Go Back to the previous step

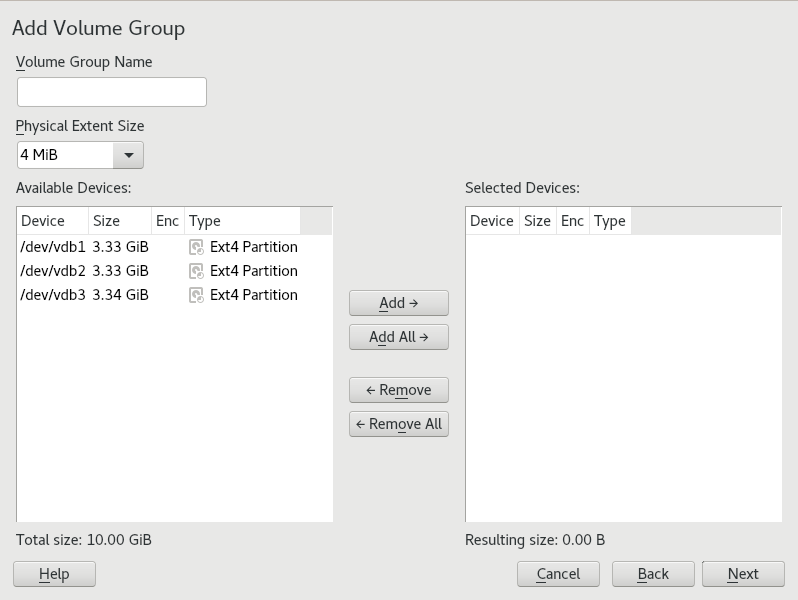pyautogui.click(x=653, y=574)
